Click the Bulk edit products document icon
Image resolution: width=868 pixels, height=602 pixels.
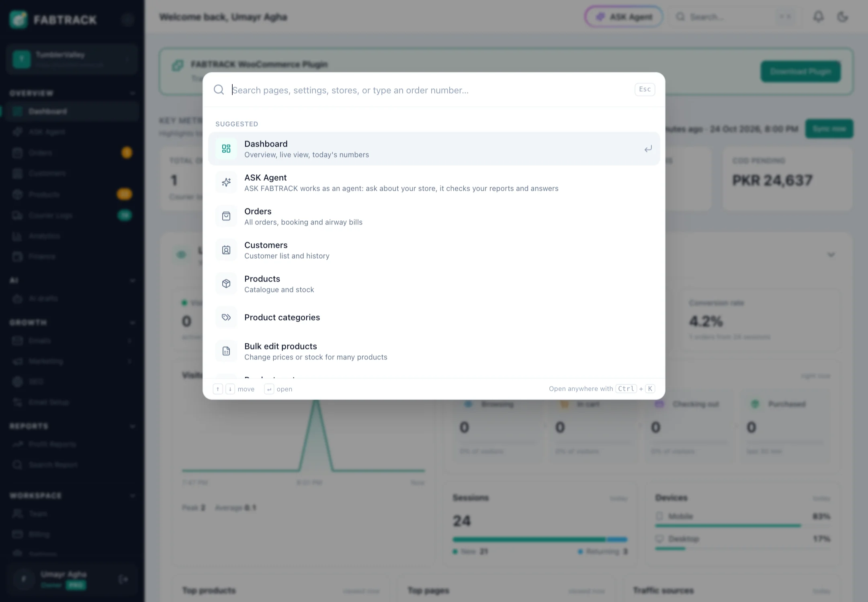click(226, 351)
